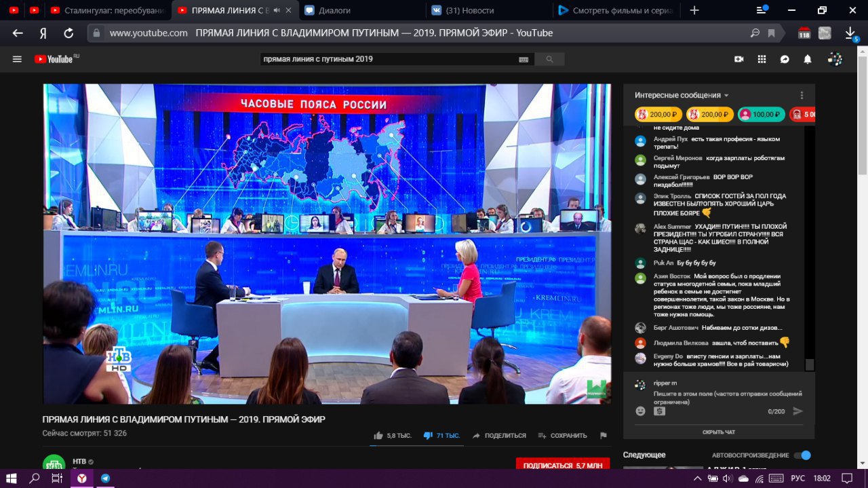Click ПОДЕЛИТЬСЯ to share the video
The height and width of the screenshot is (488, 868).
point(499,435)
